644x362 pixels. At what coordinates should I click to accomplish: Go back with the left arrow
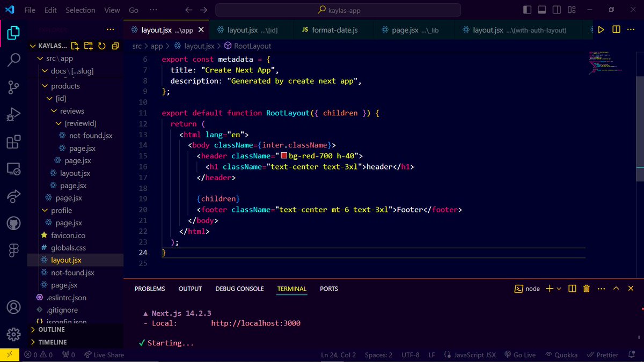click(188, 10)
